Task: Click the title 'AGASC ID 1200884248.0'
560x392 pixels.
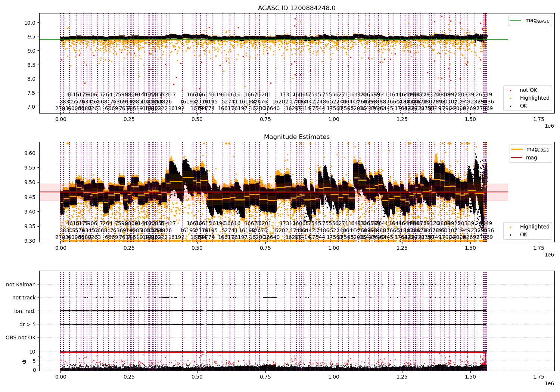Action: (296, 8)
